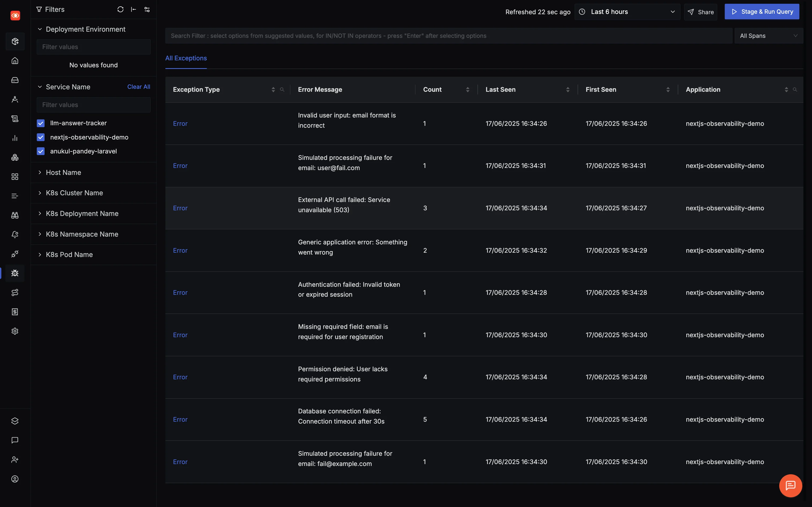Click the Settings gear icon in sidebar
Image resolution: width=812 pixels, height=507 pixels.
click(x=15, y=331)
